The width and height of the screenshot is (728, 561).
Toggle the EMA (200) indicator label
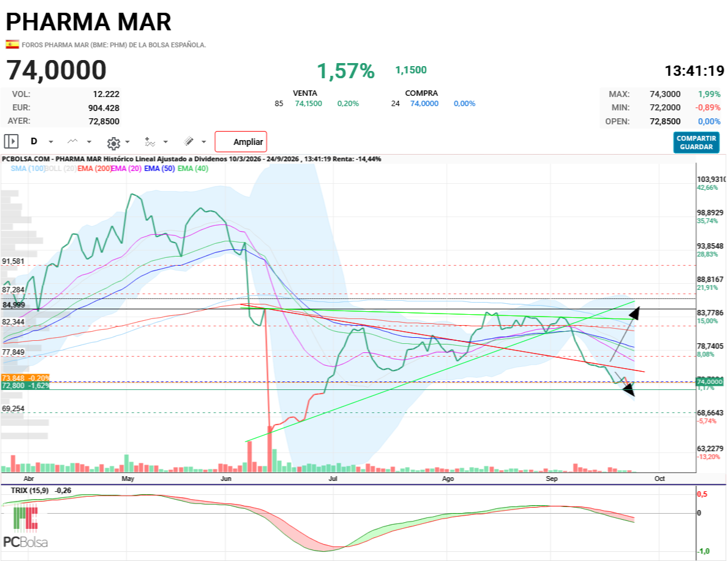coord(94,169)
